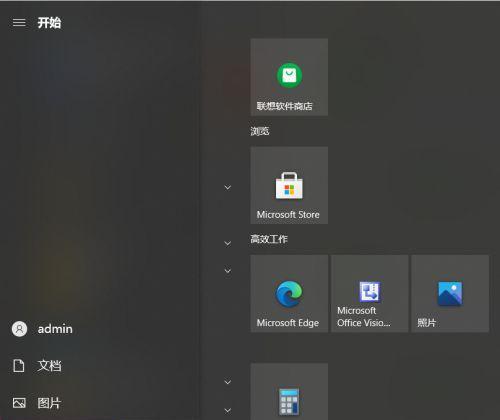Click the 开始 title text

pyautogui.click(x=49, y=23)
